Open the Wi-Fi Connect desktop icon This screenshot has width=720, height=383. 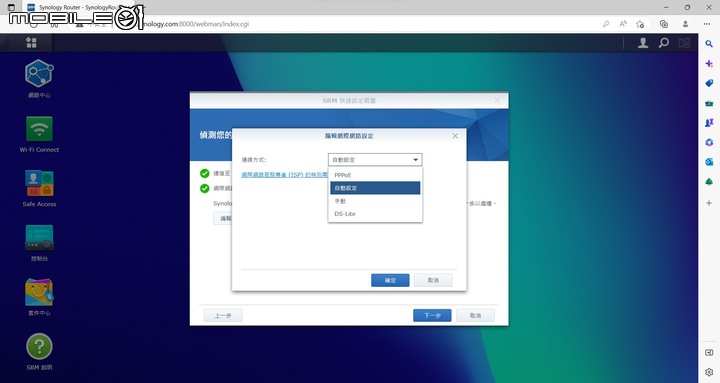pyautogui.click(x=39, y=129)
